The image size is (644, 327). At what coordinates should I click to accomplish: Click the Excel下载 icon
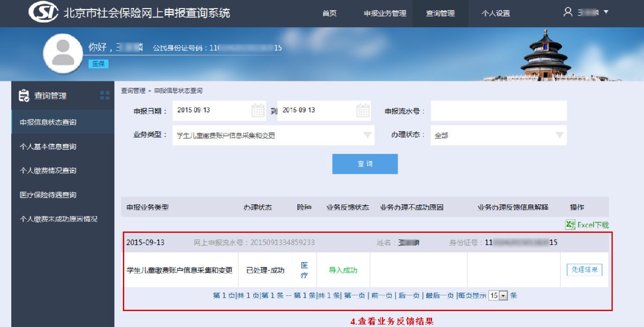[570, 225]
